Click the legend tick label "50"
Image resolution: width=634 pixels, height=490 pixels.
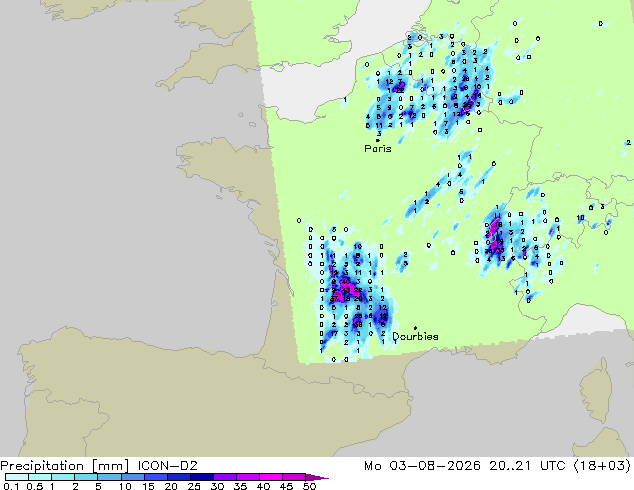click(x=310, y=486)
